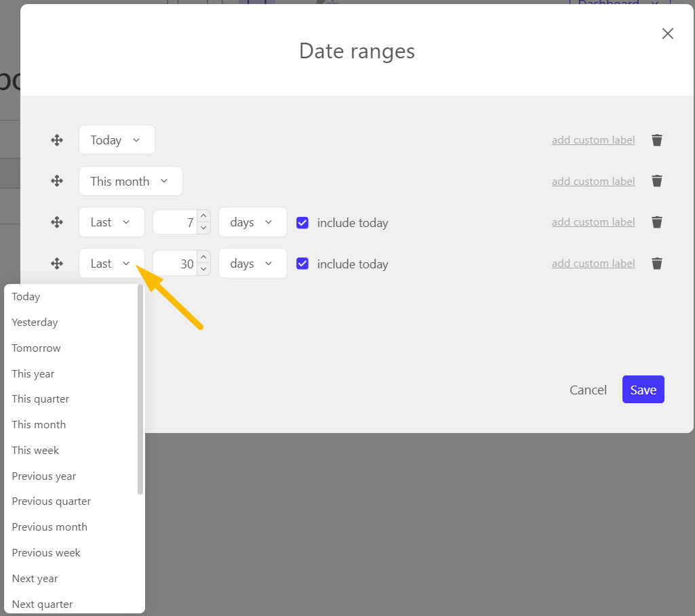Click the drag handle of the Today row
The height and width of the screenshot is (616, 695).
click(x=57, y=140)
